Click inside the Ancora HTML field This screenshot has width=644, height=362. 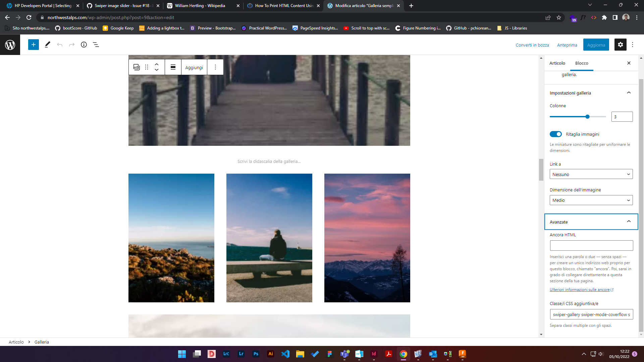coord(591,245)
